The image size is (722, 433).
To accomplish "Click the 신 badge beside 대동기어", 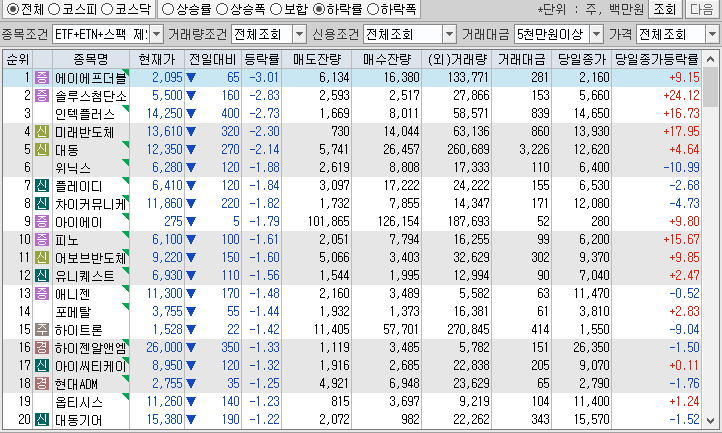I will (42, 419).
